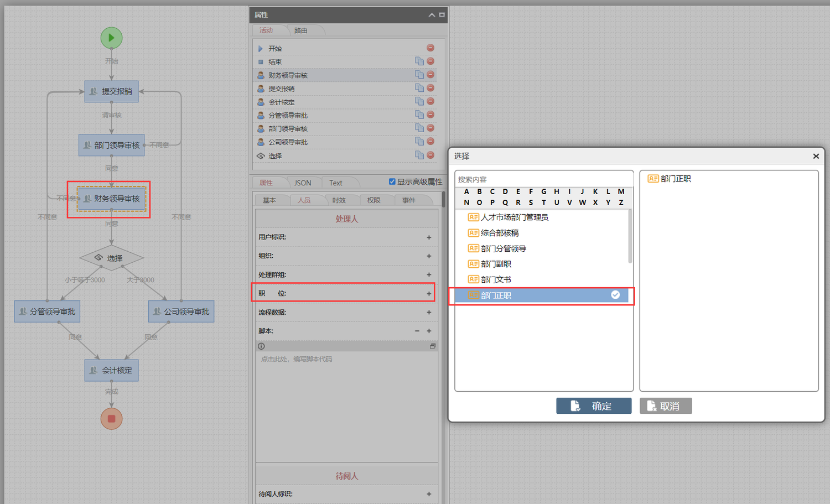The height and width of the screenshot is (504, 830).
Task: Collapse the 脚本 section with the minus icon
Action: [x=417, y=331]
